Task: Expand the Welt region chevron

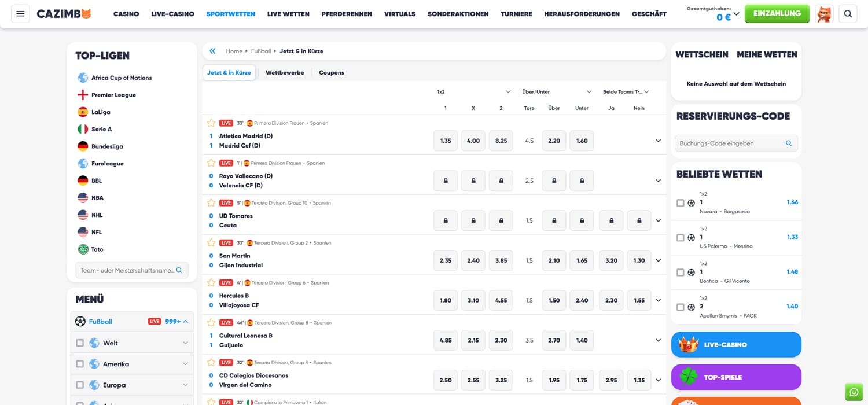Action: tap(186, 343)
